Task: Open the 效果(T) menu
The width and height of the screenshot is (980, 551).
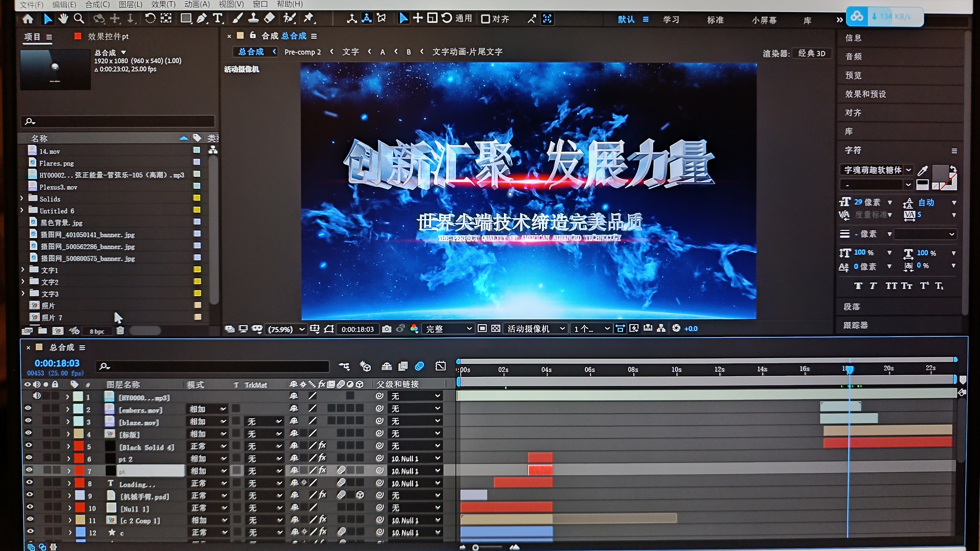Action: (163, 4)
